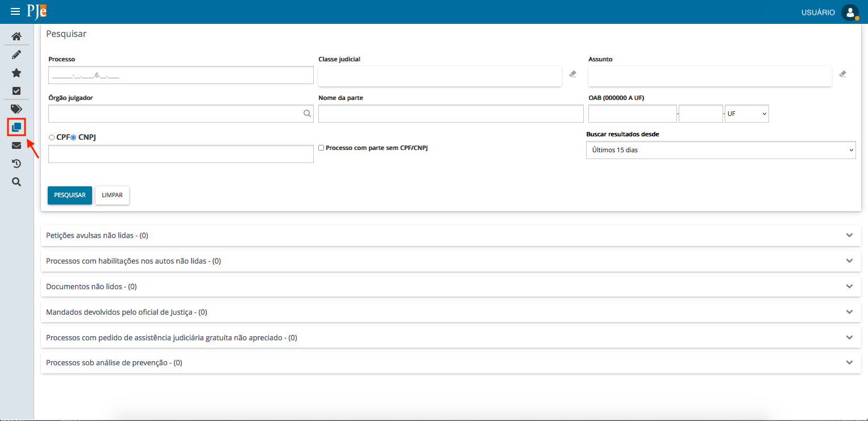Open the UF dropdown

coord(747,114)
